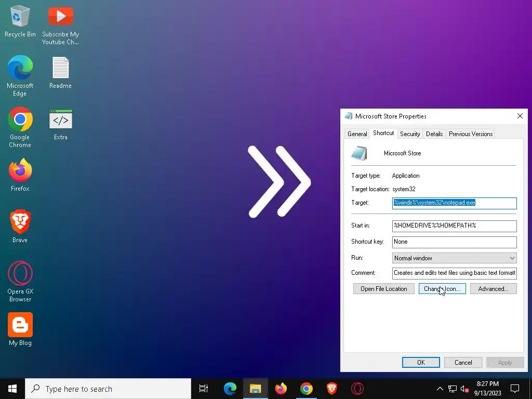Click the Comment text field
This screenshot has height=399, width=532.
tap(454, 273)
